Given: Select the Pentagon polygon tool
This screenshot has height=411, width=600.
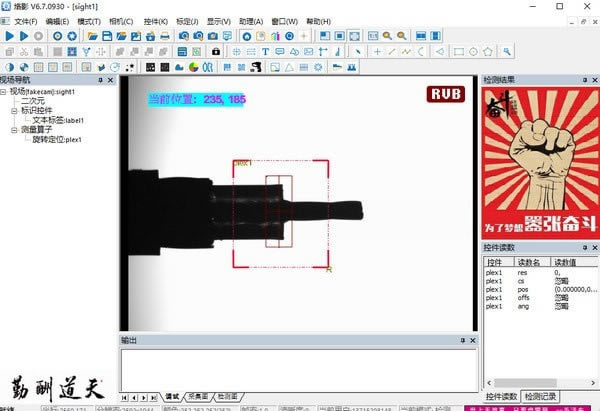Looking at the screenshot, I should [x=487, y=51].
